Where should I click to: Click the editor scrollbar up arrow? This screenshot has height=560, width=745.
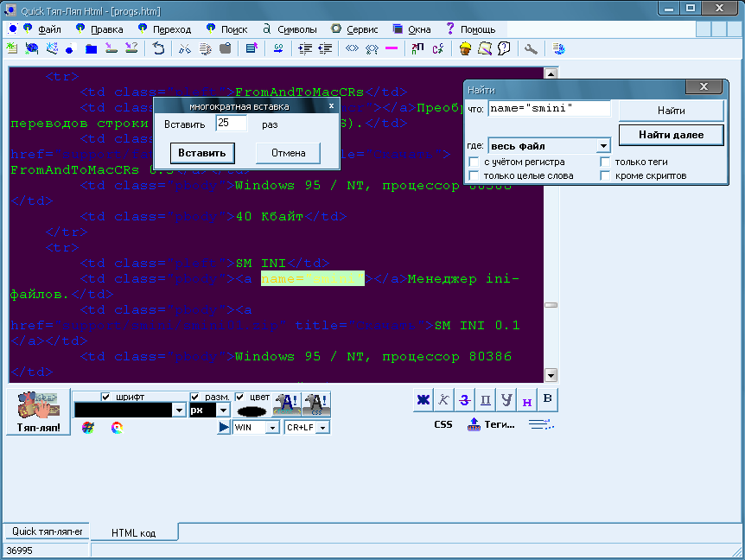[551, 73]
